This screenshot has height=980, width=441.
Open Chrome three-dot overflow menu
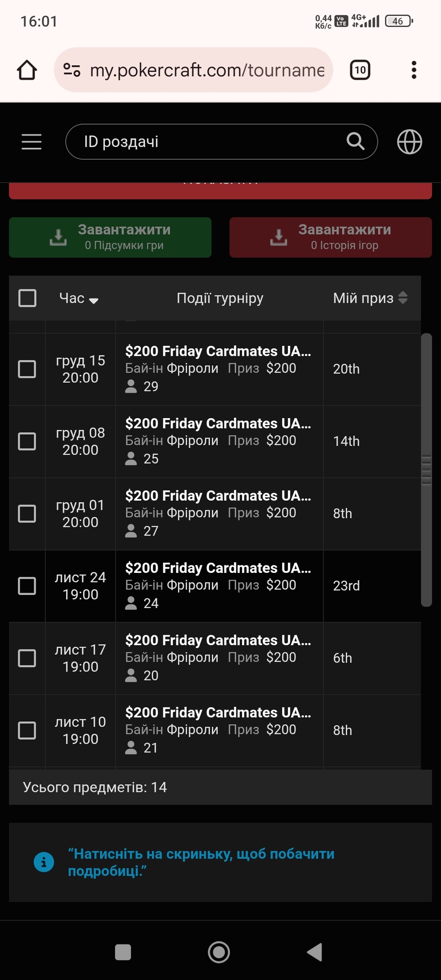[414, 70]
